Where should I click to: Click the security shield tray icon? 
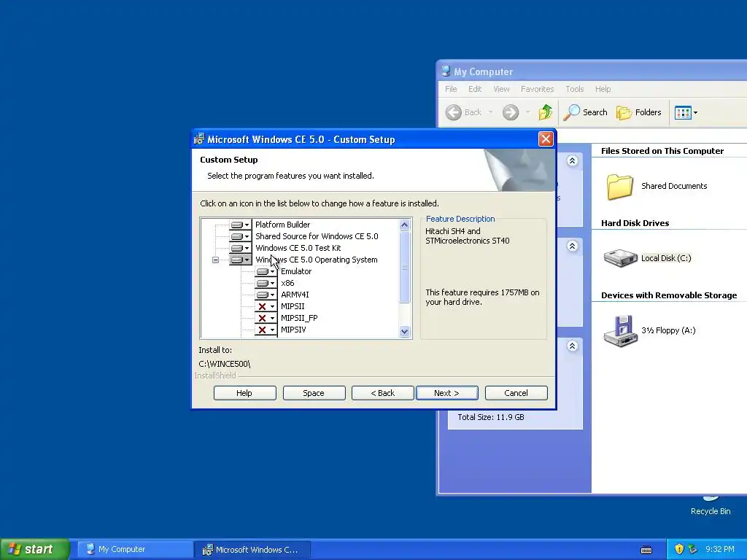click(679, 549)
